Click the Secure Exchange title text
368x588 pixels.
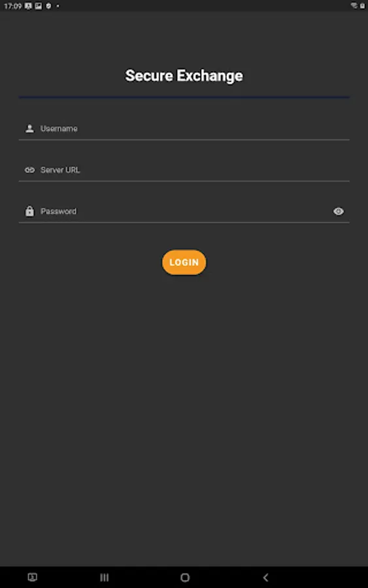coord(184,75)
